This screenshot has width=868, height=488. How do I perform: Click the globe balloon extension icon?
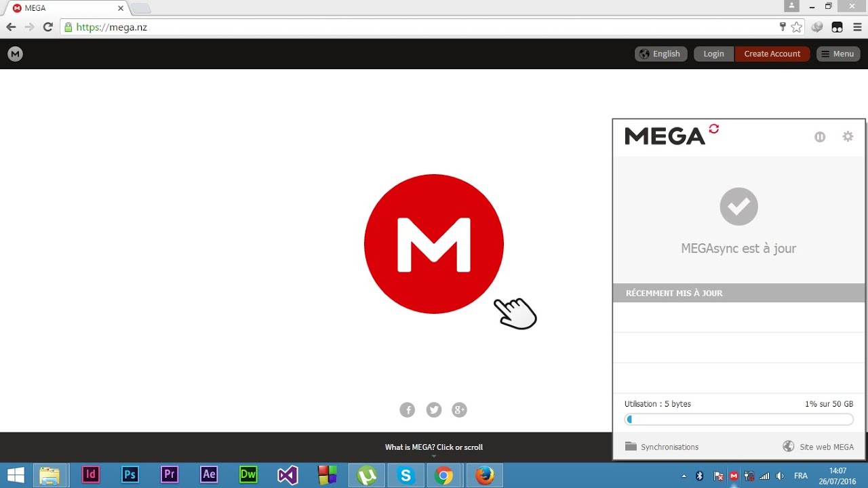[x=818, y=27]
